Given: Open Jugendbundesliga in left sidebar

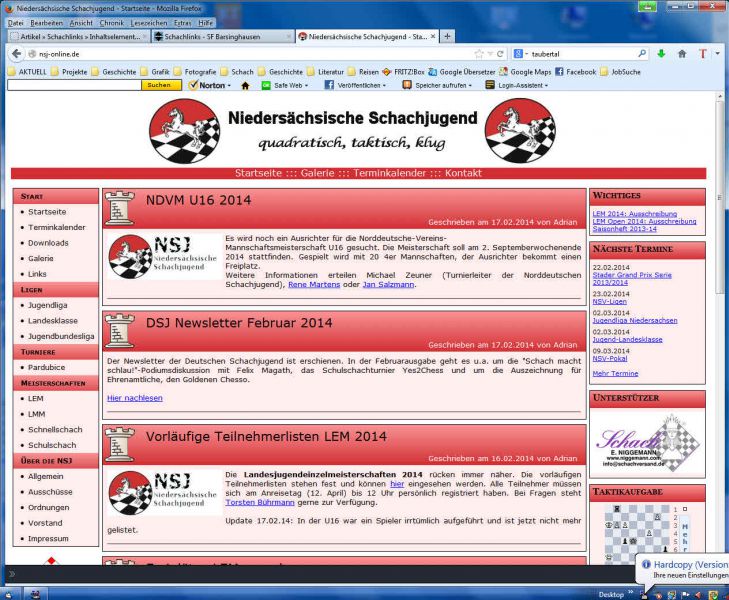Looking at the screenshot, I should (x=61, y=336).
